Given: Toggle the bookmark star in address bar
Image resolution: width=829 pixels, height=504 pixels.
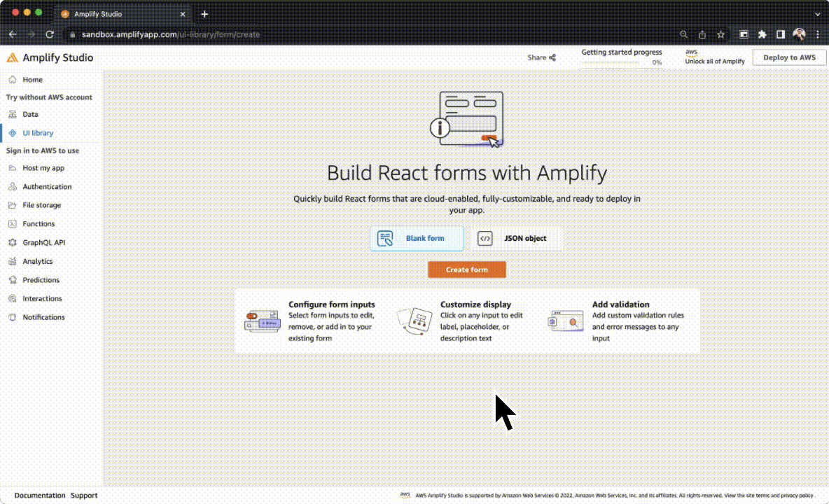Looking at the screenshot, I should pos(720,34).
